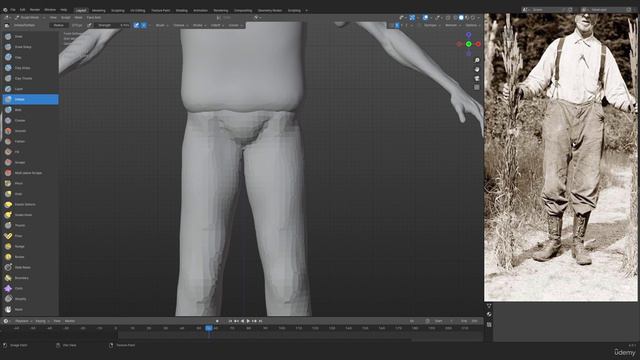The height and width of the screenshot is (360, 640).
Task: Click the viewport zoom gizmo icon
Action: tap(477, 60)
